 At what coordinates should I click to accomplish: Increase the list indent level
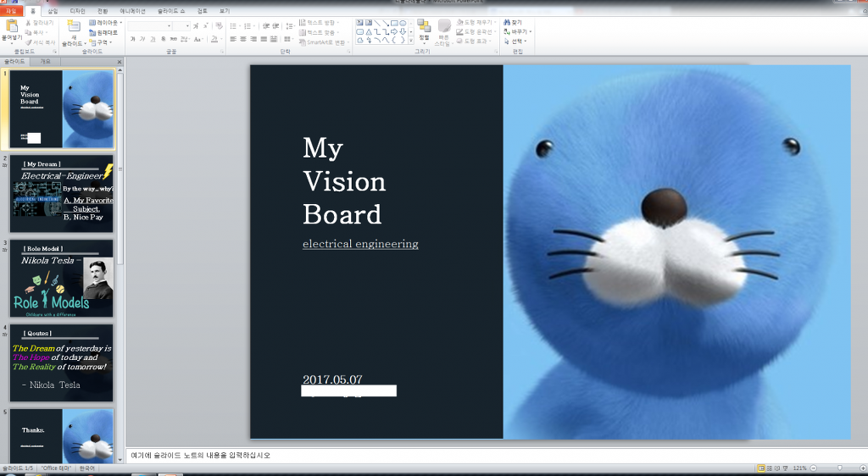[x=275, y=26]
